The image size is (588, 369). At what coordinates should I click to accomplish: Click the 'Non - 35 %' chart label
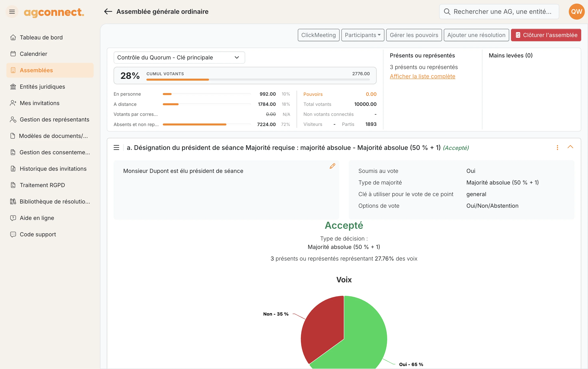(x=276, y=314)
